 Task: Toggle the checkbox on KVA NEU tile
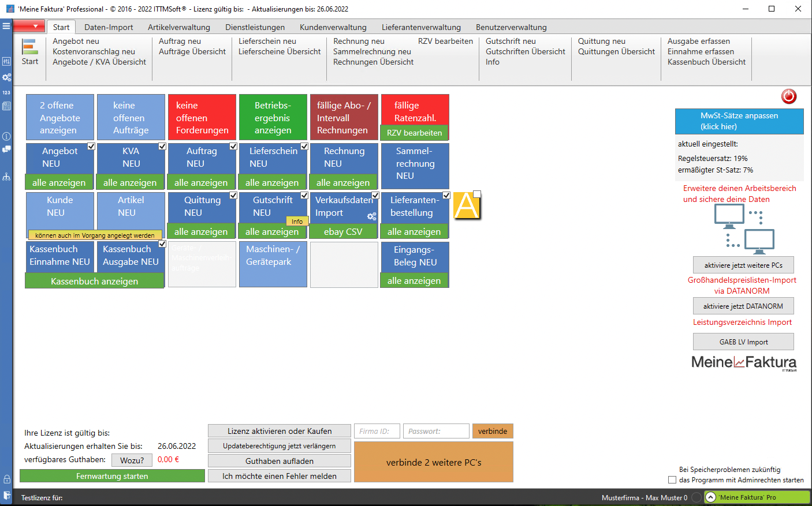pyautogui.click(x=162, y=146)
